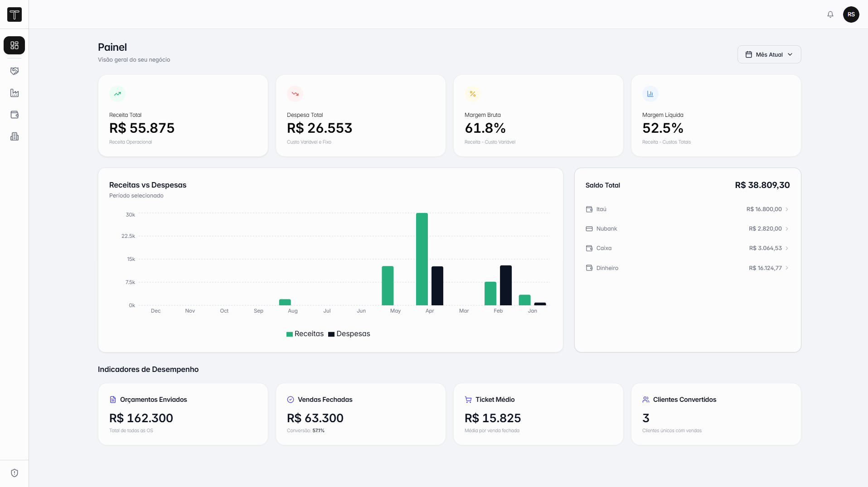Expand the Dinheiro account chevron
Viewport: 868px width, 487px height.
787,268
